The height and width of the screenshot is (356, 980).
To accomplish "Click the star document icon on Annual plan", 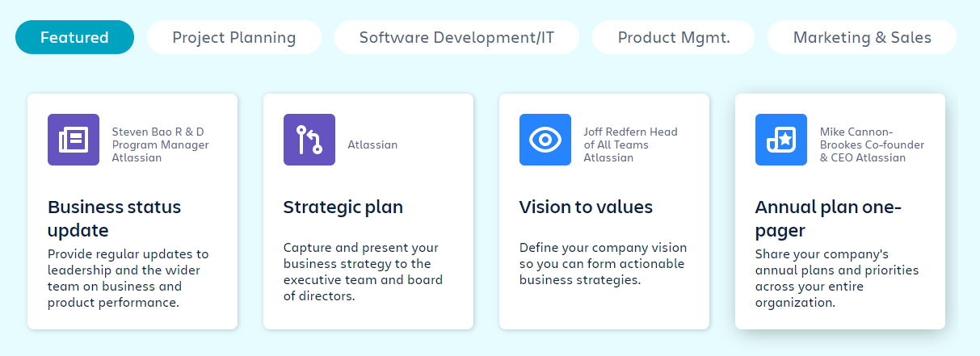I will click(x=781, y=140).
